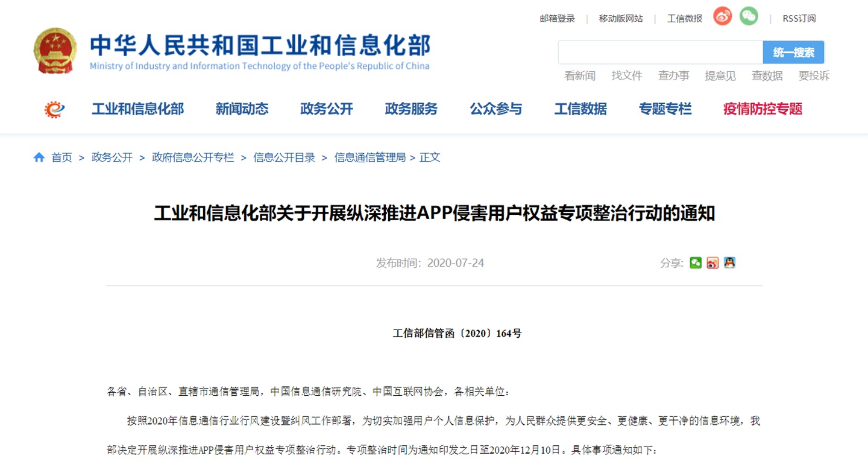Share article via WeChat share icon
Viewport: 868px width, 467px height.
[x=696, y=262]
